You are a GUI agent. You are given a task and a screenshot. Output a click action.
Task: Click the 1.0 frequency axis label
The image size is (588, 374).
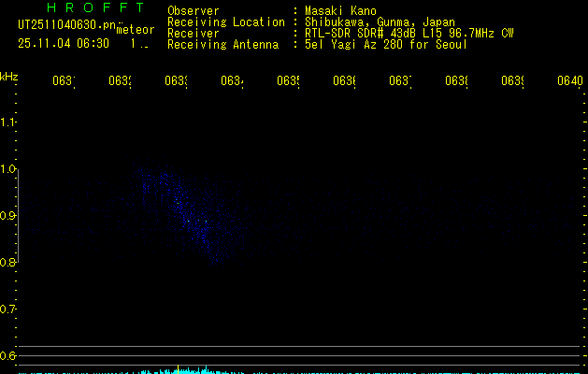tap(7, 169)
